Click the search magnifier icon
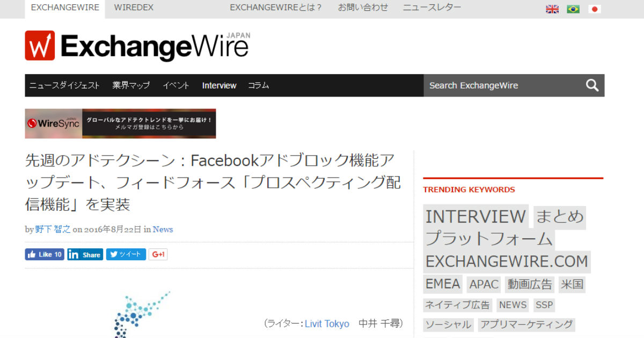This screenshot has height=338, width=644. click(592, 85)
